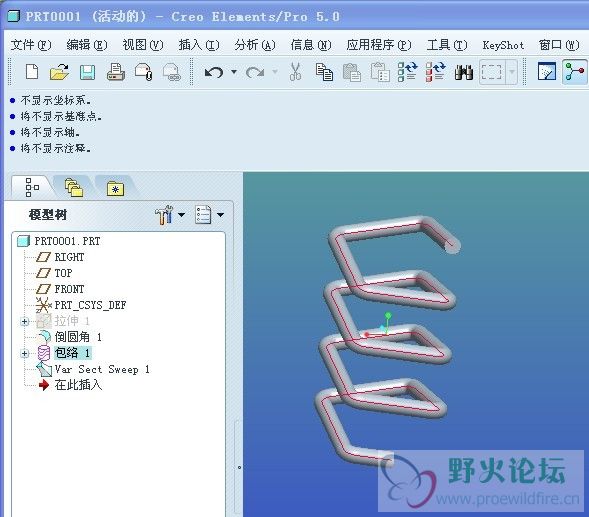Open the 编辑 (E) menu

coord(87,45)
